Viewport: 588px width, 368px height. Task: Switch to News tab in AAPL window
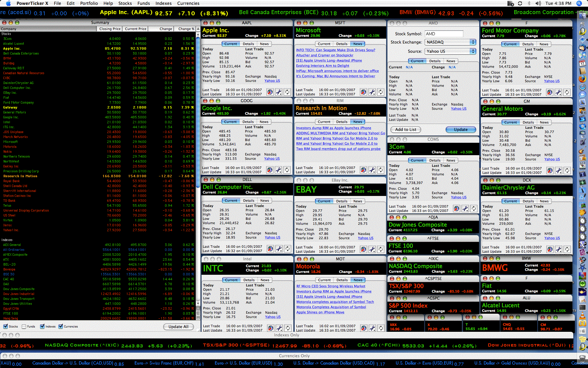point(264,44)
